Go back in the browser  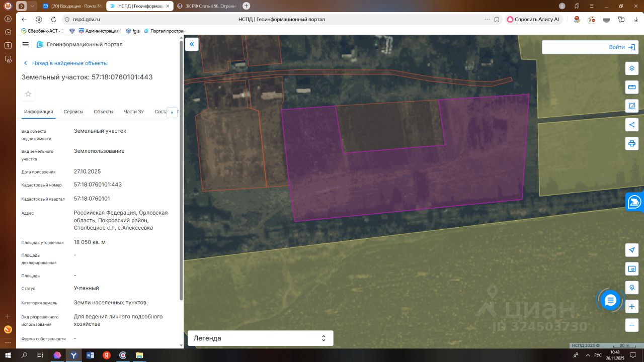click(x=24, y=20)
